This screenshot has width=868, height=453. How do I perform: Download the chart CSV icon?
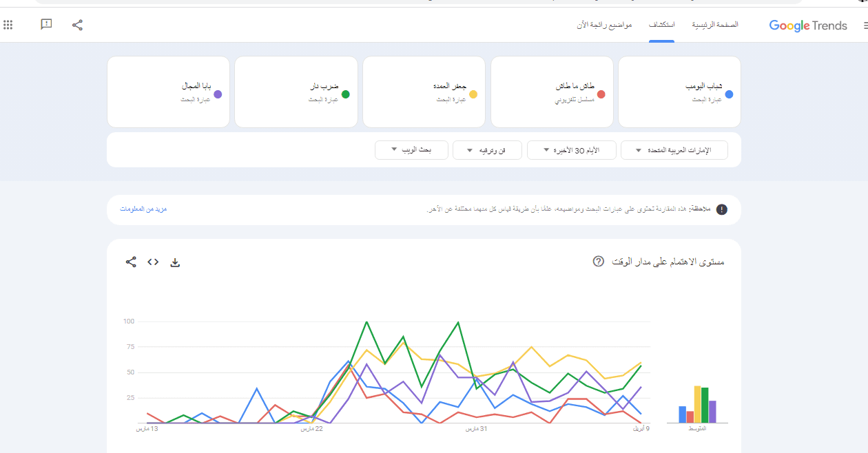tap(175, 262)
